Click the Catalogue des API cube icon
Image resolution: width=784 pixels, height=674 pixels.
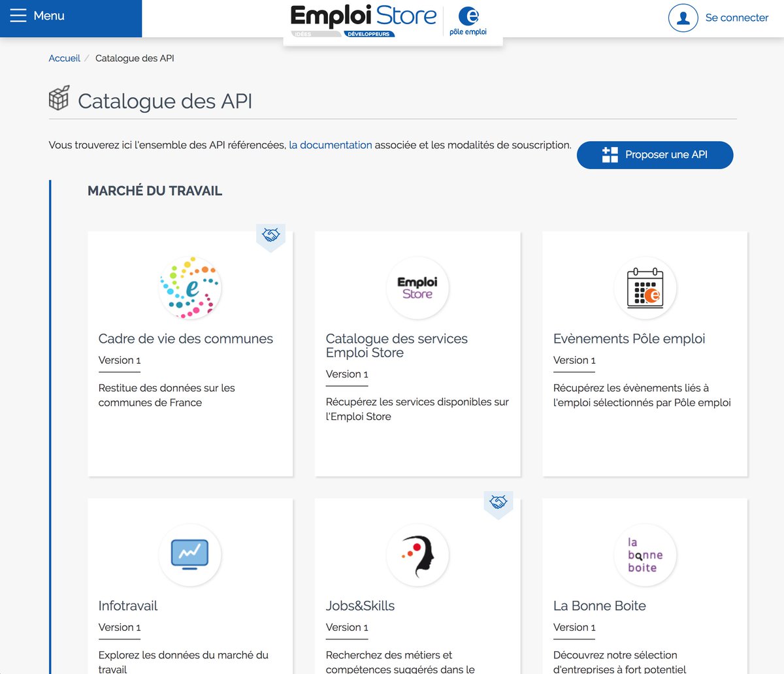59,98
